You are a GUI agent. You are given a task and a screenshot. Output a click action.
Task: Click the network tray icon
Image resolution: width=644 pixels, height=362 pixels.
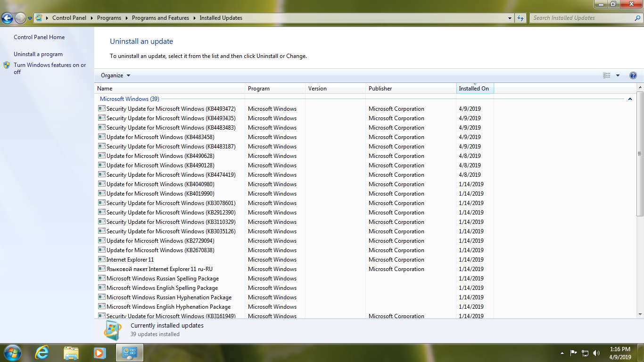(x=585, y=353)
